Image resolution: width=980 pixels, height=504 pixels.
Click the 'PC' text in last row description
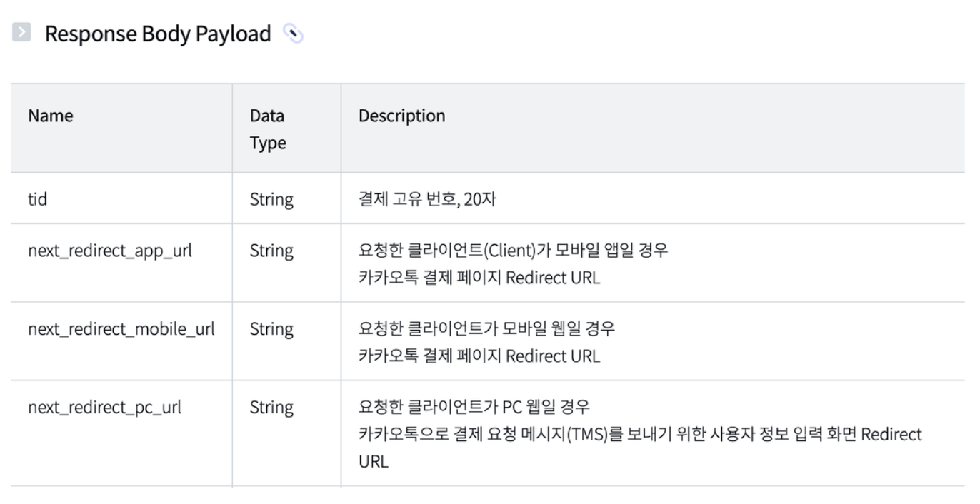(513, 408)
